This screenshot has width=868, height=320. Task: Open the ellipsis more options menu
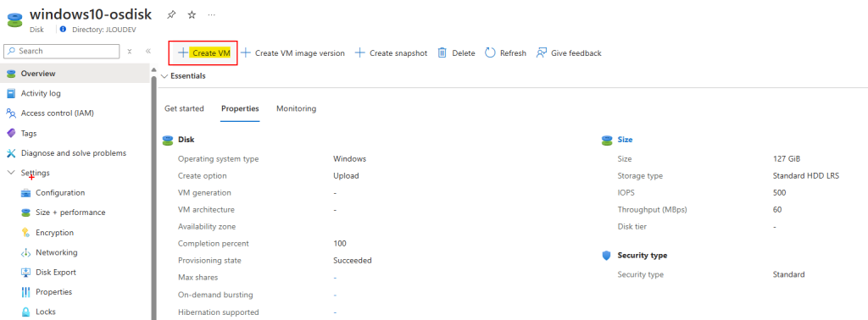click(211, 15)
